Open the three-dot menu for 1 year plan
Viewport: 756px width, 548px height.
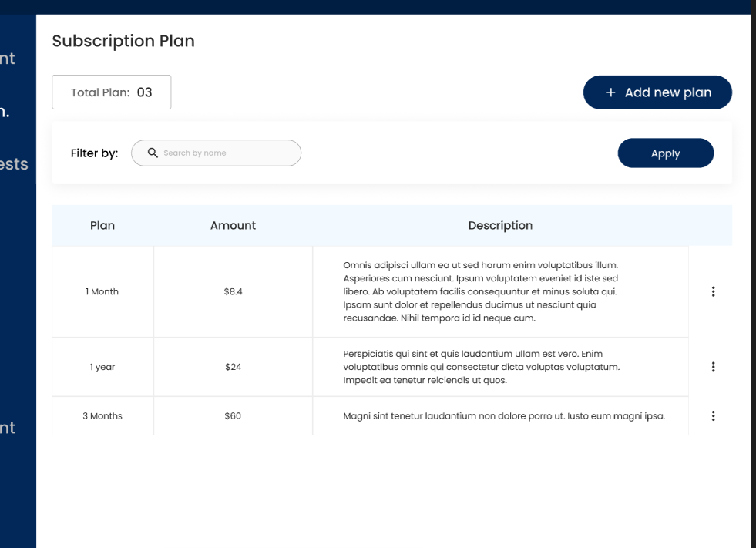[713, 367]
